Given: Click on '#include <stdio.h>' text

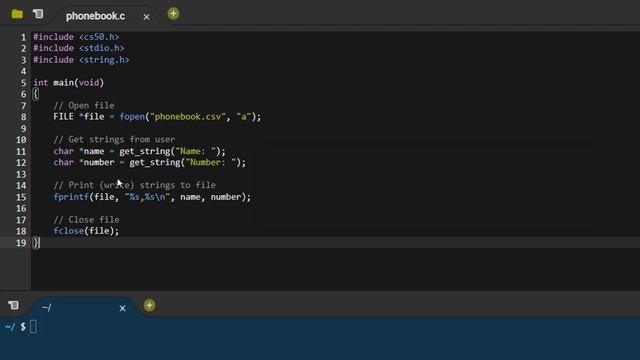Looking at the screenshot, I should click(79, 48).
